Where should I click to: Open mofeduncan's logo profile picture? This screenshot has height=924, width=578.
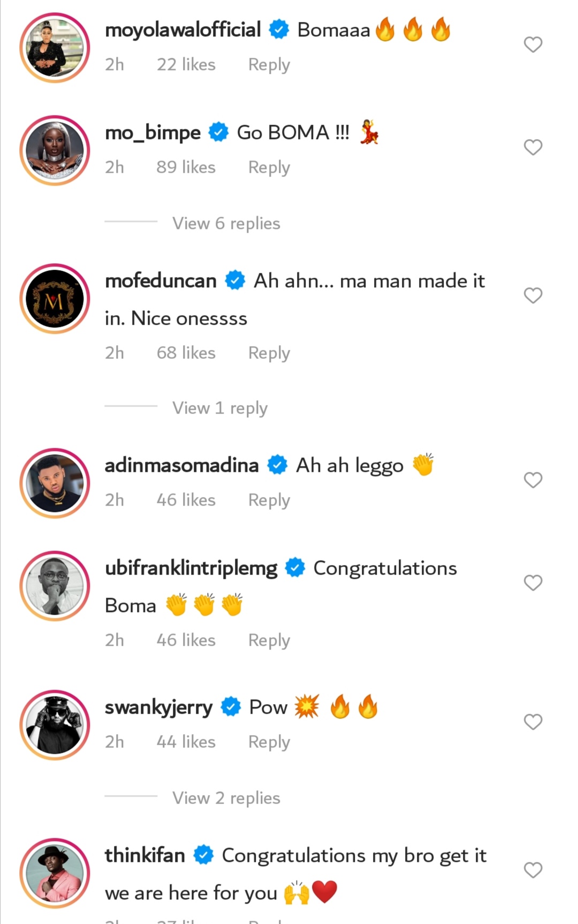(55, 299)
